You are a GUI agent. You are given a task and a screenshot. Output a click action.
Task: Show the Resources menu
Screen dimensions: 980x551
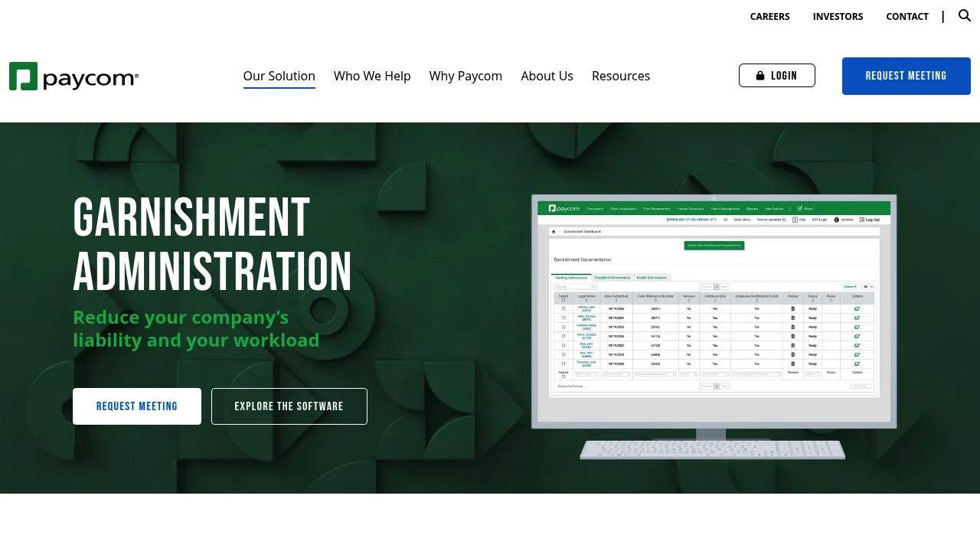[621, 77]
